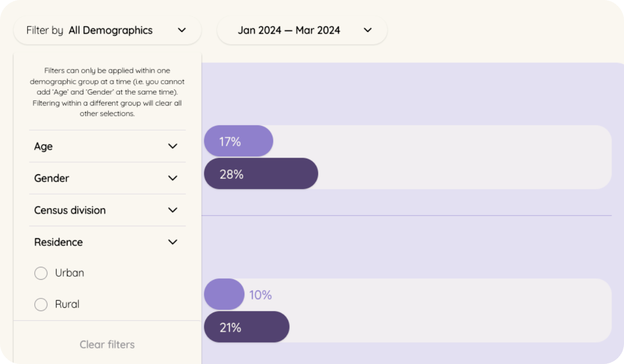Select the Rural radio button
Screen dimensions: 624x364
(x=41, y=305)
